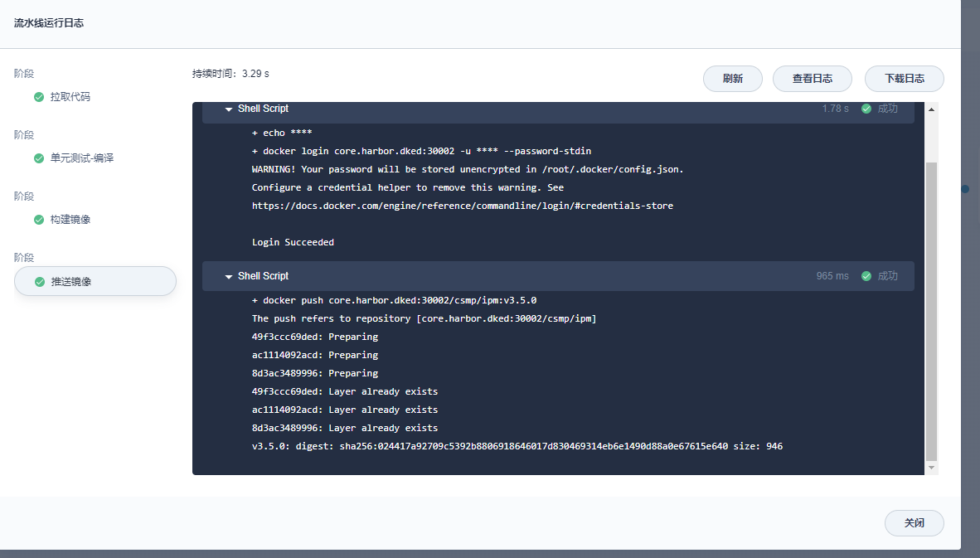Click the 流水线运行日志 dialog title

49,23
